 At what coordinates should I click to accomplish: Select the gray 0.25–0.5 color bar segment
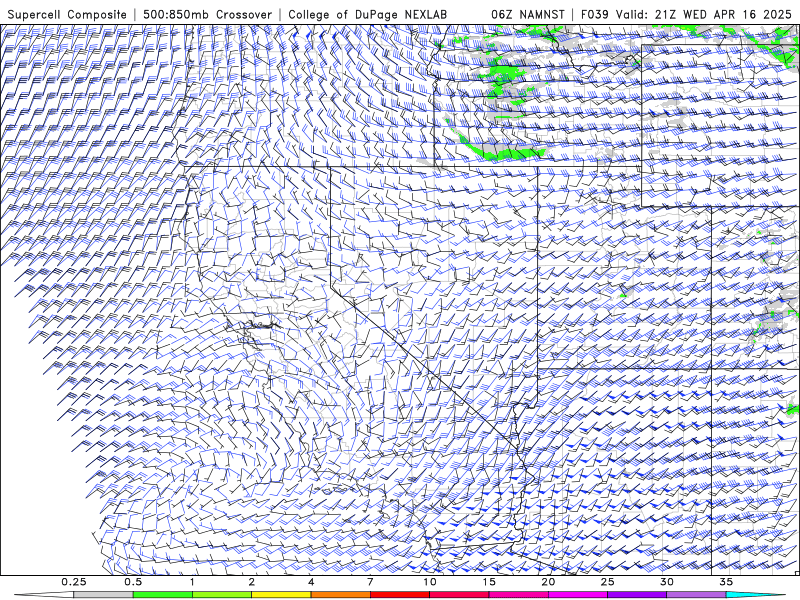103,595
